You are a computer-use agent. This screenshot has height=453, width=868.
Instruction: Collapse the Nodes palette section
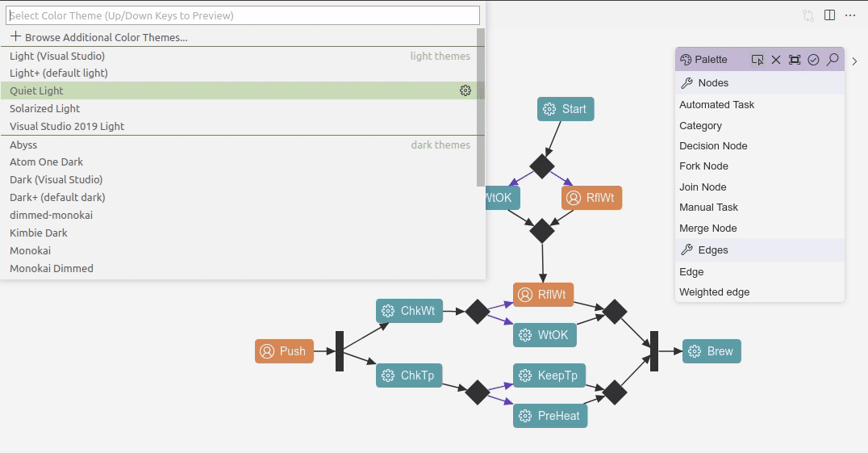tap(712, 83)
